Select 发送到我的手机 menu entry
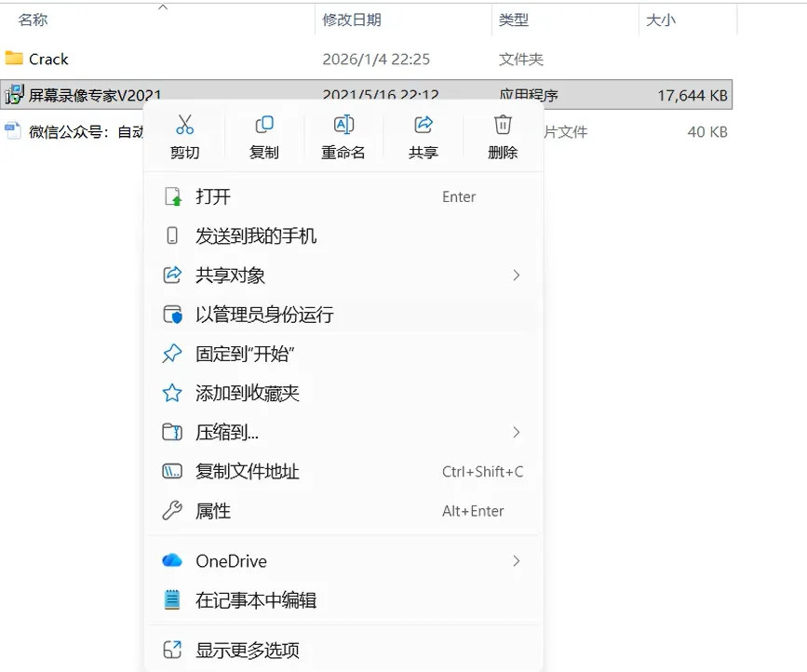The image size is (807, 672). [x=343, y=235]
